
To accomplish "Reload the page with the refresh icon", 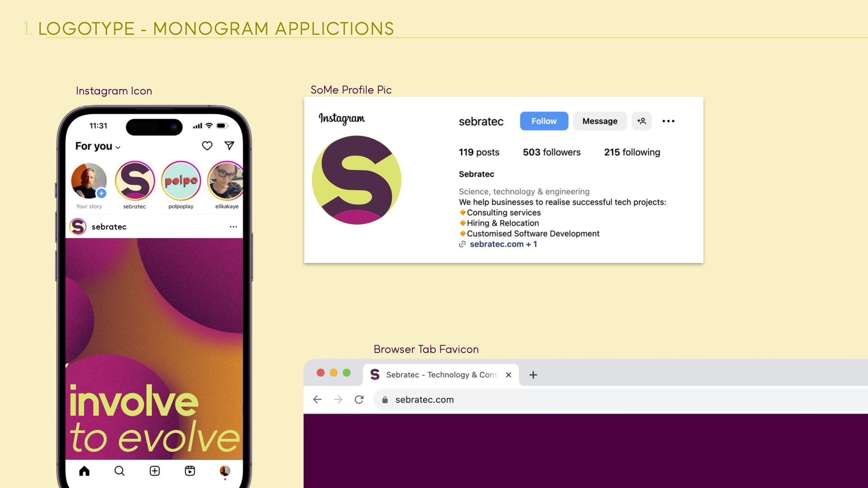I will pos(359,399).
